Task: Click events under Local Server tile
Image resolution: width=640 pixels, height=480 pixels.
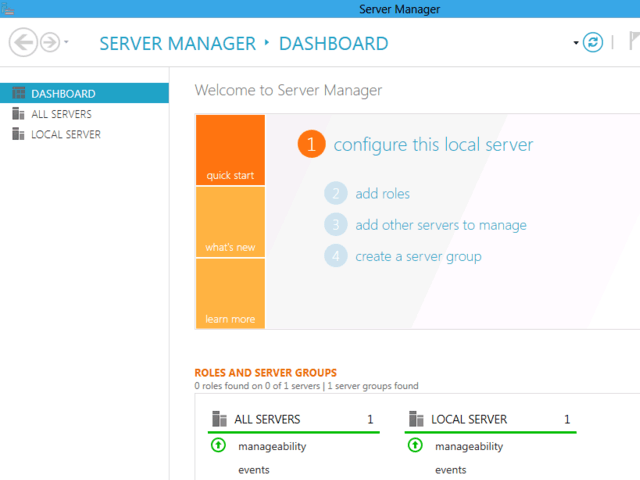Action: (x=450, y=470)
